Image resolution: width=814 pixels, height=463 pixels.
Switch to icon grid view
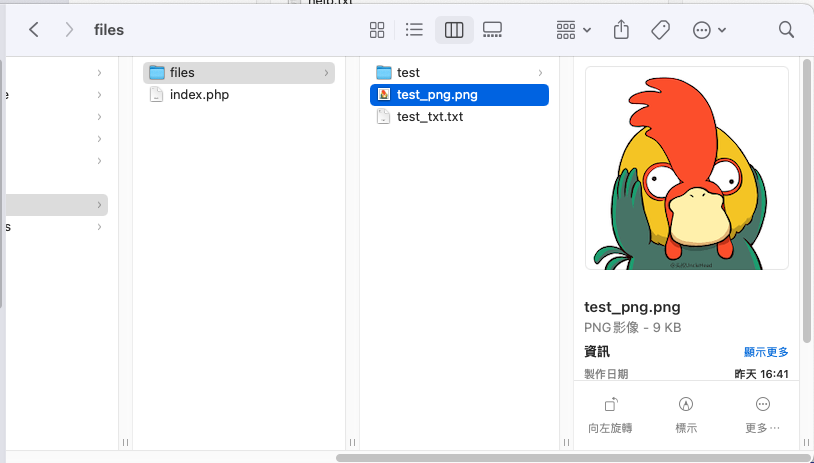(x=377, y=30)
